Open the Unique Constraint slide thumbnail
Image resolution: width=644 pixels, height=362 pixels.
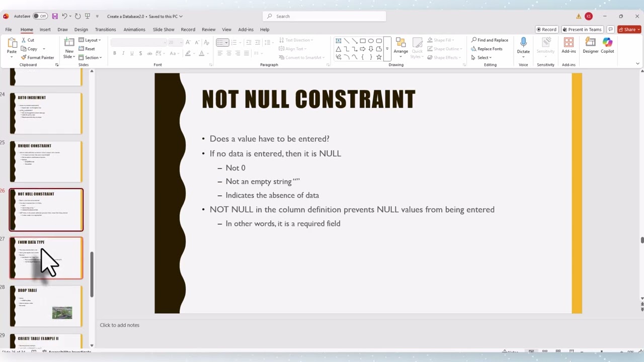pyautogui.click(x=46, y=161)
